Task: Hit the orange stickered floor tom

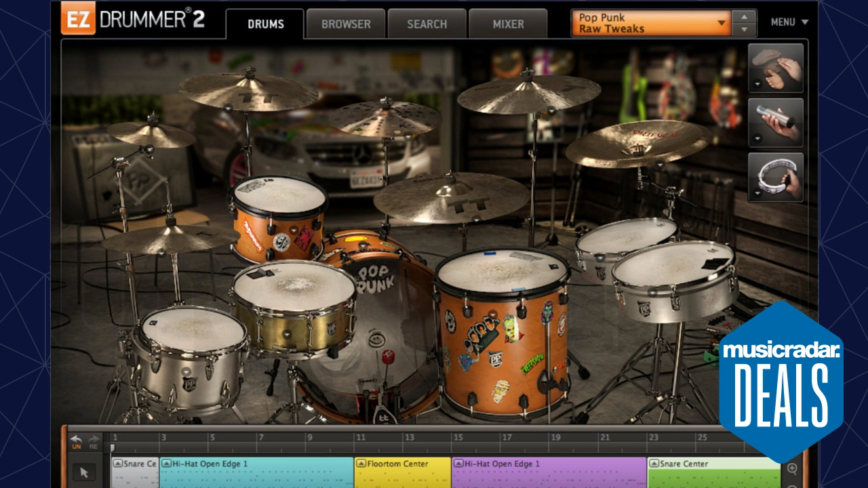Action: coord(502,332)
